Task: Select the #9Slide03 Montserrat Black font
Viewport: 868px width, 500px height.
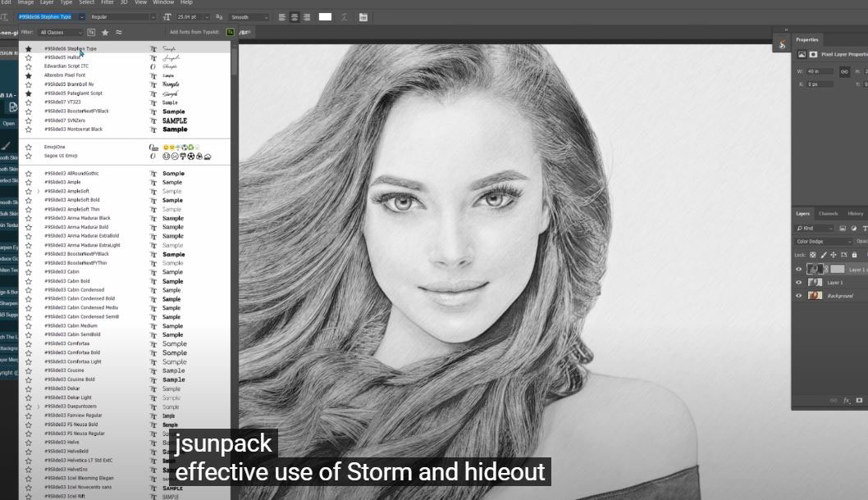Action: pos(74,130)
